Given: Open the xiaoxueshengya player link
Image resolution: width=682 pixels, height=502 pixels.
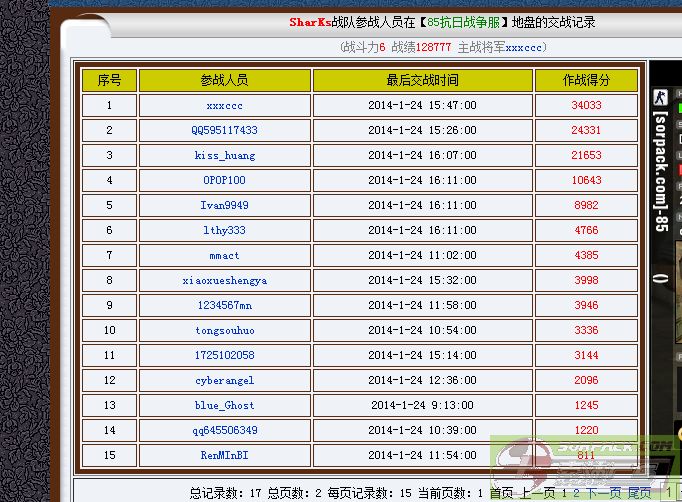Looking at the screenshot, I should point(224,281).
